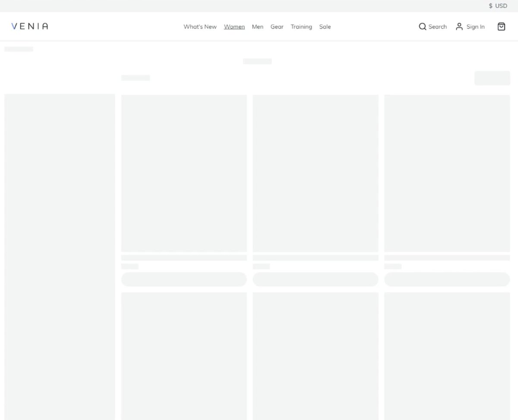Select the Women menu item
Viewport: 518px width, 420px height.
click(234, 27)
